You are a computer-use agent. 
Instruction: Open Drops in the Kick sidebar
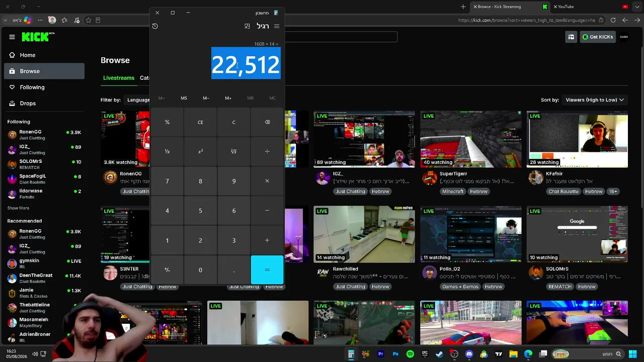click(44, 103)
